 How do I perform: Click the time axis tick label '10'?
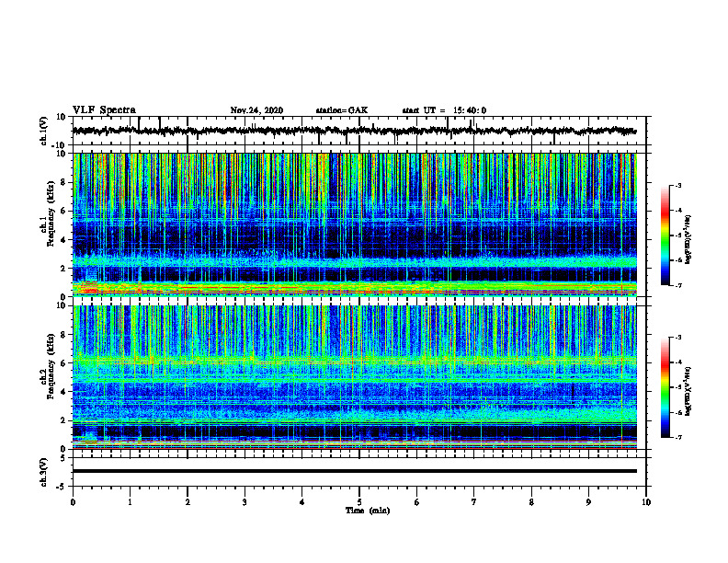coord(646,502)
